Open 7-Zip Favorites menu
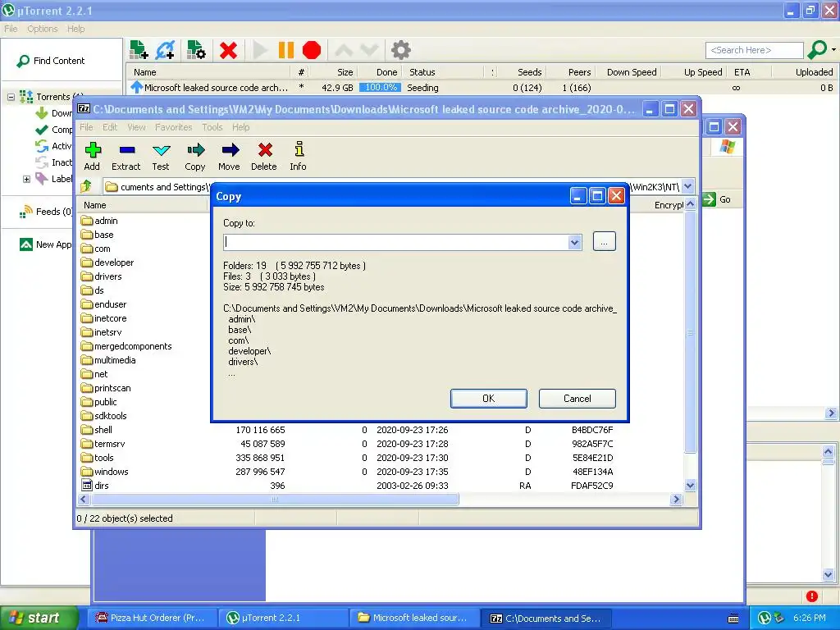The image size is (840, 630). pyautogui.click(x=174, y=127)
